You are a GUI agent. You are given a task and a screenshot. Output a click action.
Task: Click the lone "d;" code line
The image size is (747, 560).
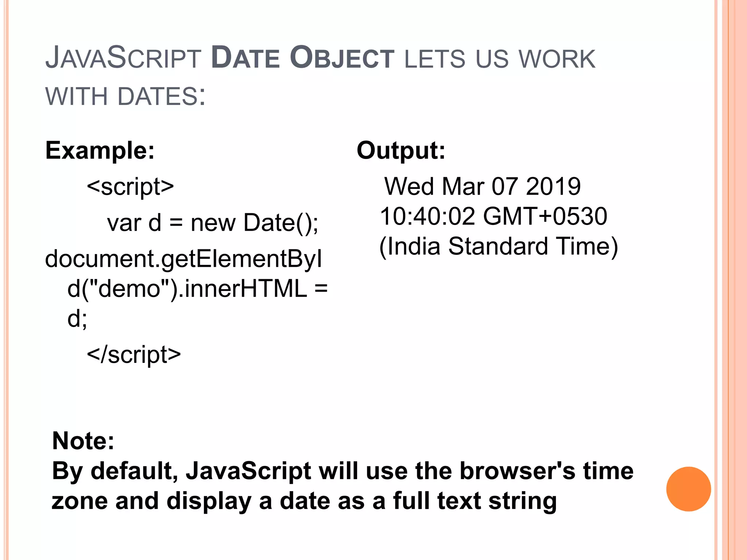point(77,319)
